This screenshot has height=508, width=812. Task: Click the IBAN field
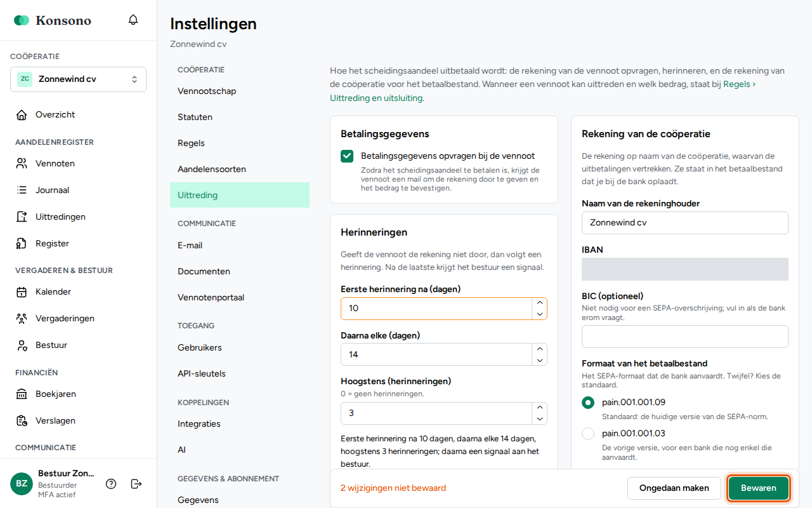coord(685,269)
